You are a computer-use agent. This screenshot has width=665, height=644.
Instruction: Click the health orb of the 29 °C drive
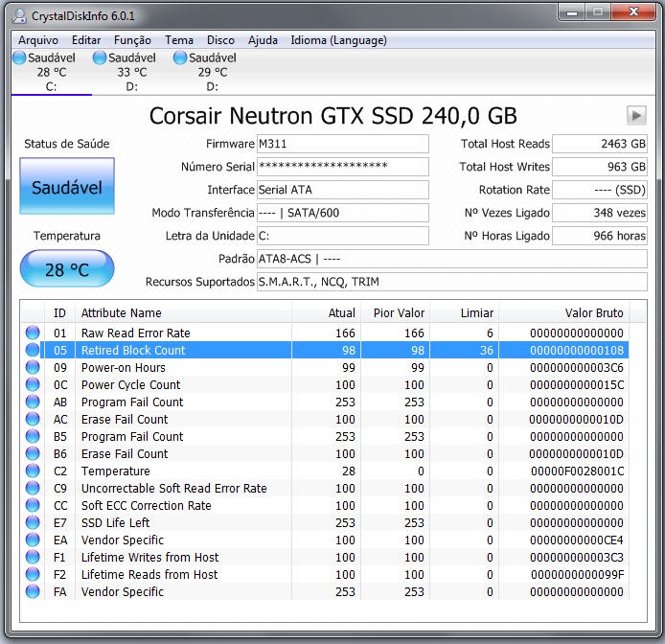pos(180,57)
